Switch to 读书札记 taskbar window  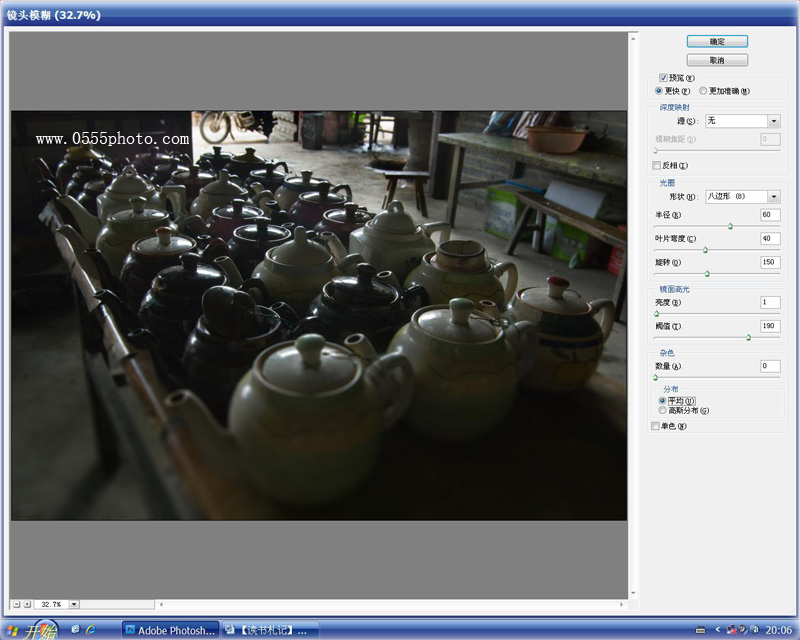point(270,630)
